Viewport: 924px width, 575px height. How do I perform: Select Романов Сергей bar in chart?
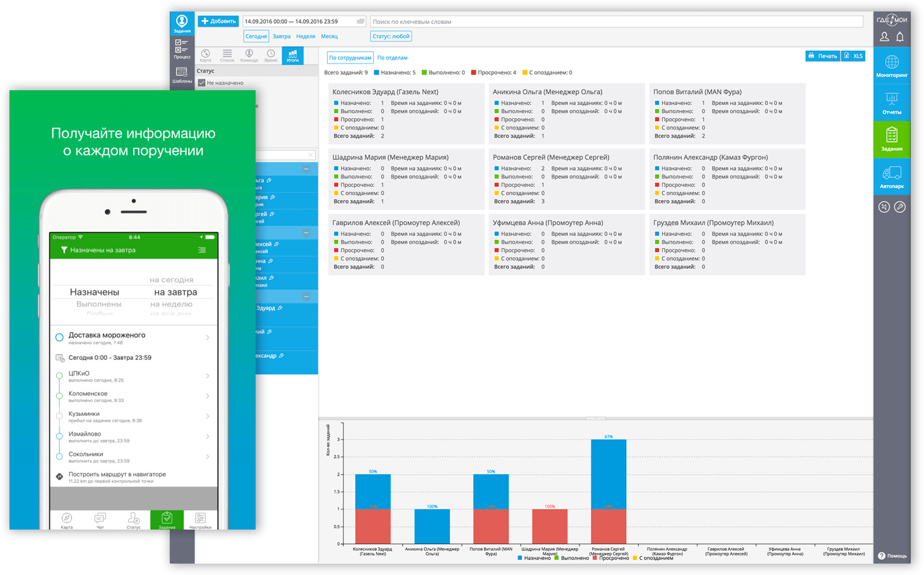608,492
